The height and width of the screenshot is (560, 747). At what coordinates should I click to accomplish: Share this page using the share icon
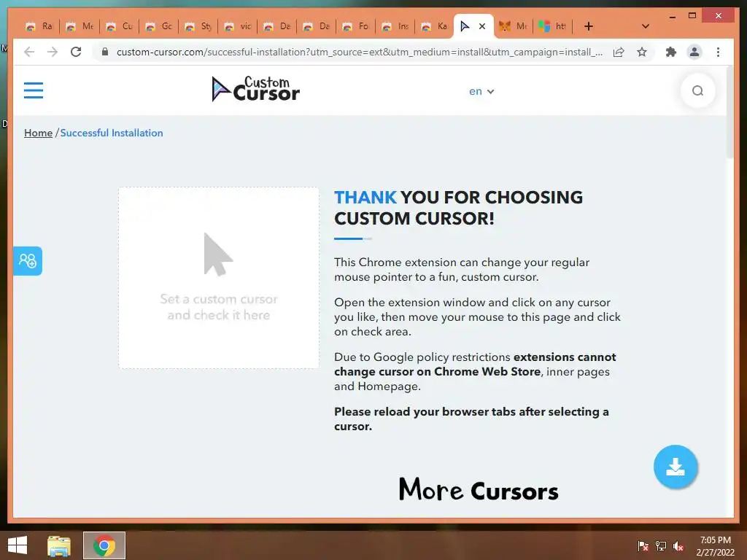[x=619, y=52]
